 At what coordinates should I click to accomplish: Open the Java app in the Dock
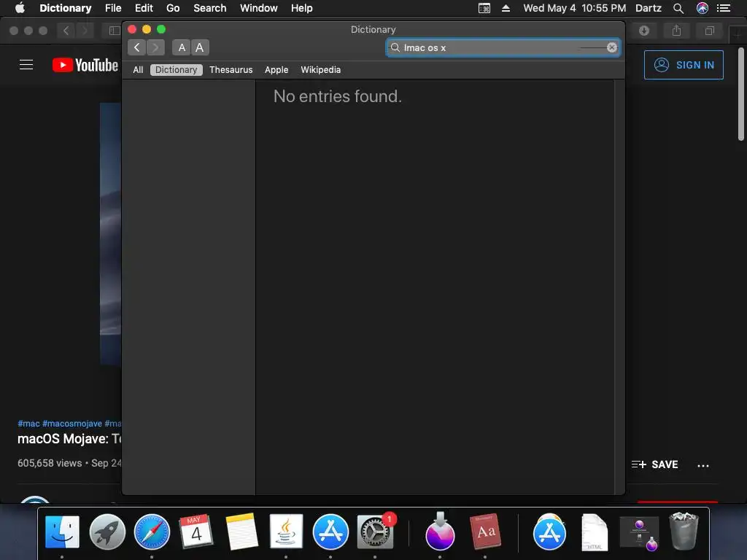[286, 532]
